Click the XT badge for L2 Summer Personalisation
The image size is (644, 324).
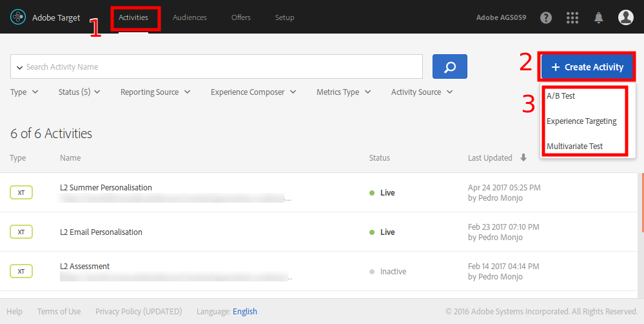pyautogui.click(x=21, y=192)
